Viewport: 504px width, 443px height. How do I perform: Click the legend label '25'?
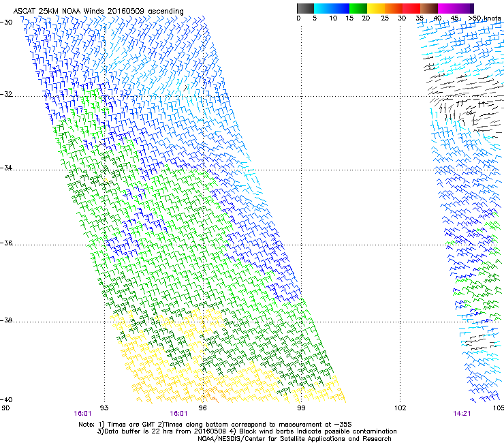[x=385, y=18]
